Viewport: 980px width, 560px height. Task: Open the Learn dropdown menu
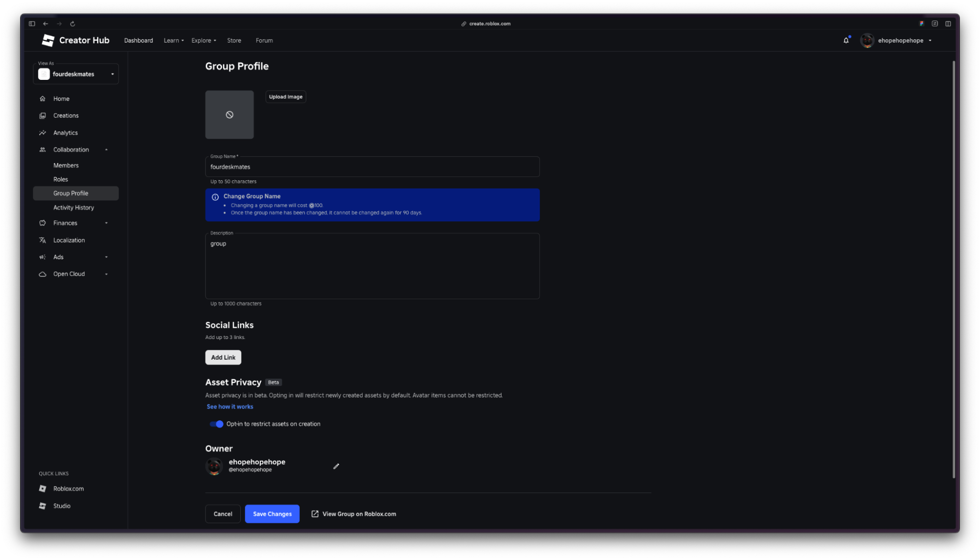[174, 40]
